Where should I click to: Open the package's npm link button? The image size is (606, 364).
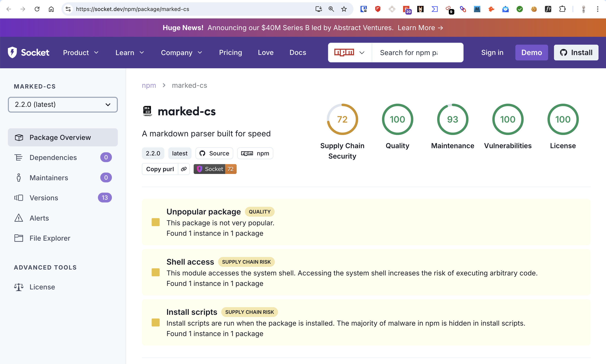(255, 153)
